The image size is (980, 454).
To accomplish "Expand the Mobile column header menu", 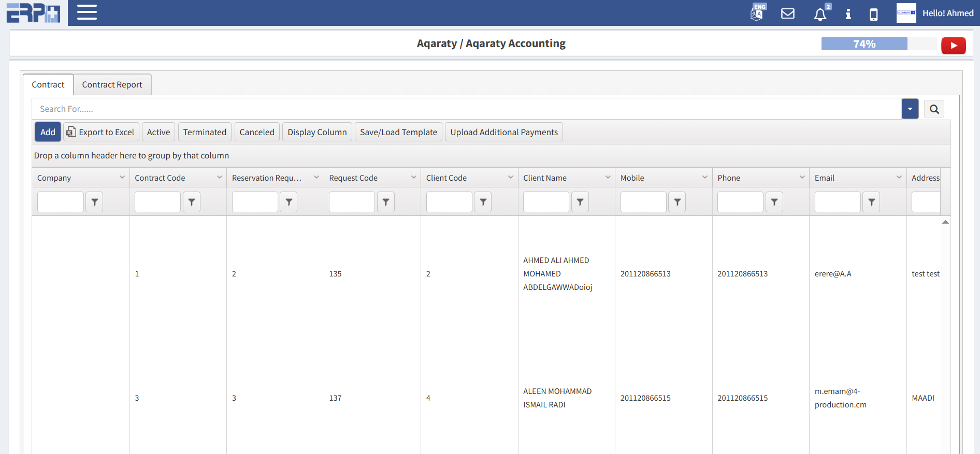I will [x=705, y=178].
